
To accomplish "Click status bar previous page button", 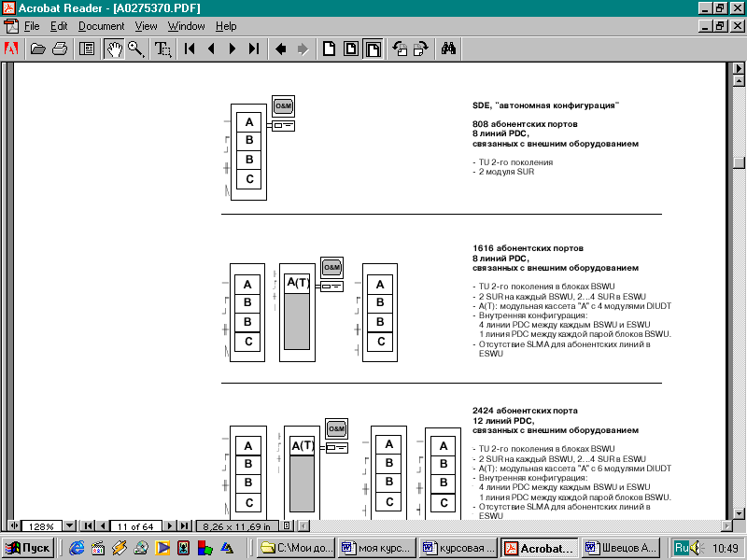I will [x=102, y=526].
